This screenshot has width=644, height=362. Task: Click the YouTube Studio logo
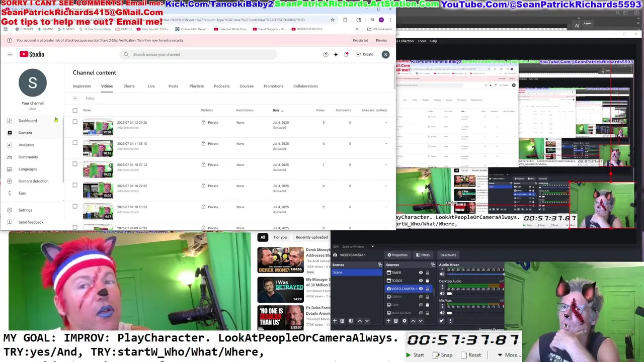(32, 54)
